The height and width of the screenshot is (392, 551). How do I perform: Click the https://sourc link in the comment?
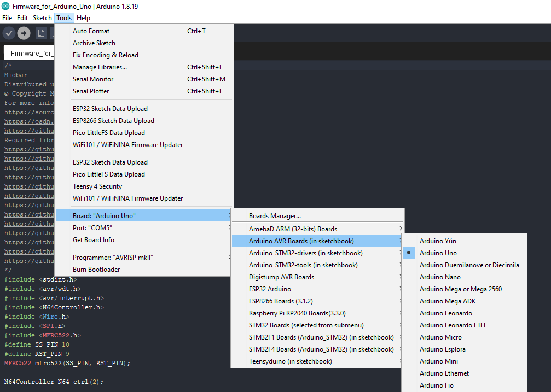[x=29, y=112]
